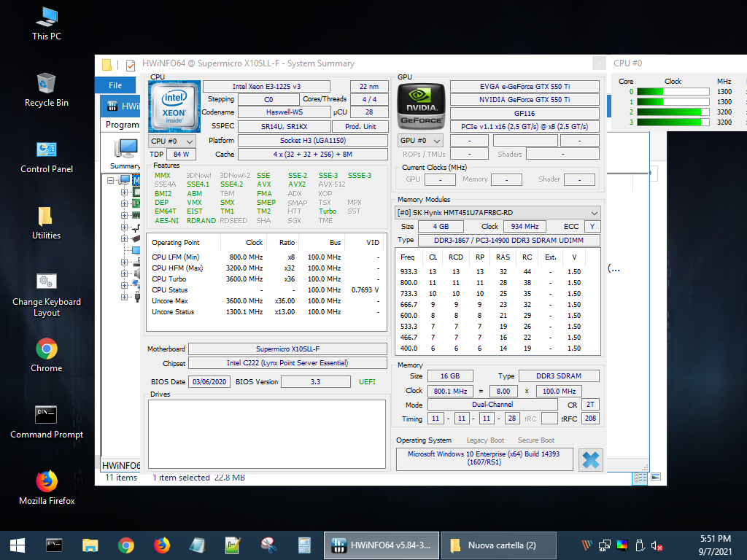Open the CPU #0 selector dropdown
Screen dimensions: 747x560
172,141
